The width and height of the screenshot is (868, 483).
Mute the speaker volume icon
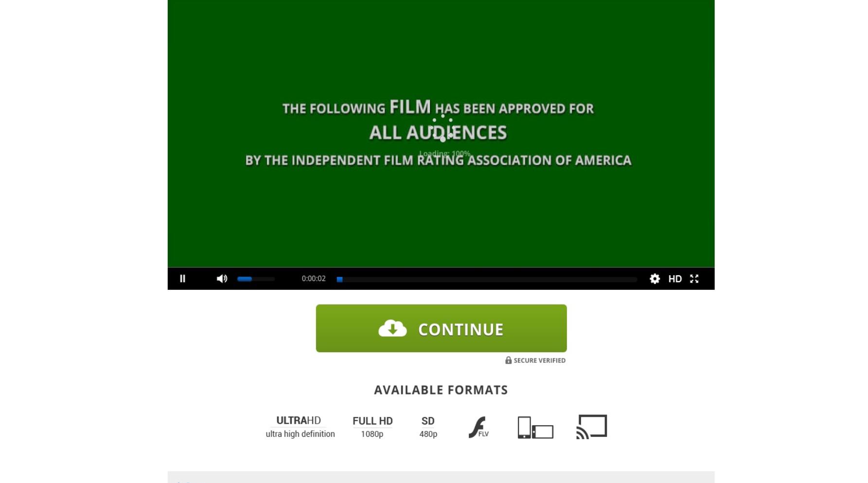(222, 279)
